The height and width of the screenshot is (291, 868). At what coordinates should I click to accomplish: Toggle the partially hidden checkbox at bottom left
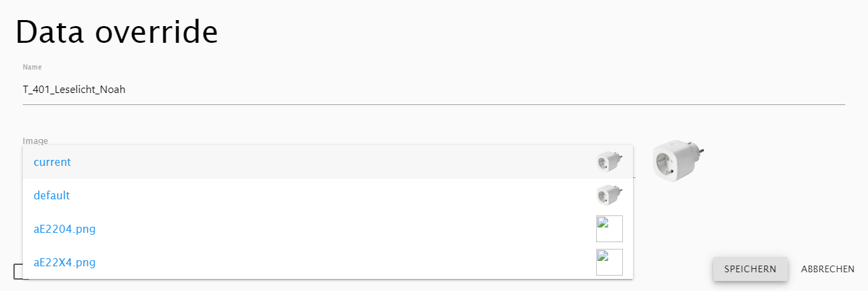(18, 272)
